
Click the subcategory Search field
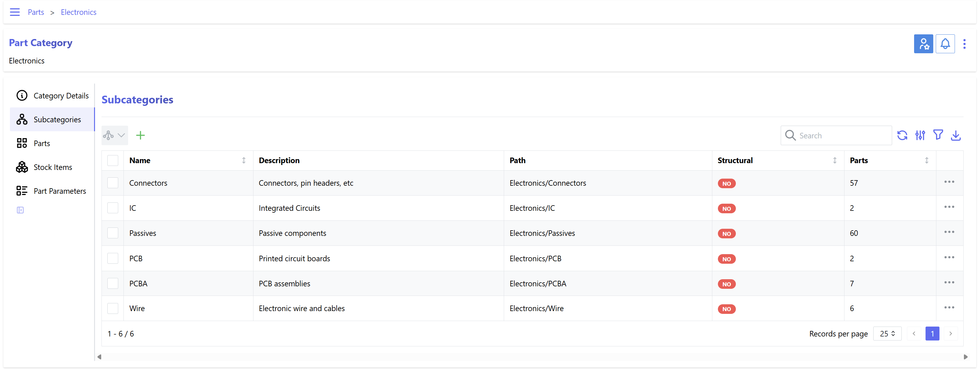point(843,136)
